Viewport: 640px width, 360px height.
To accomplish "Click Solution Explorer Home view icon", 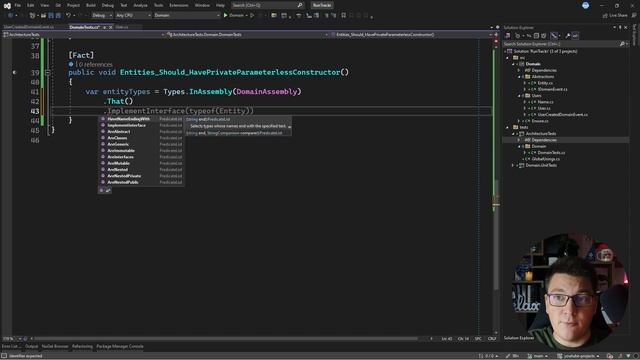I will 507,36.
